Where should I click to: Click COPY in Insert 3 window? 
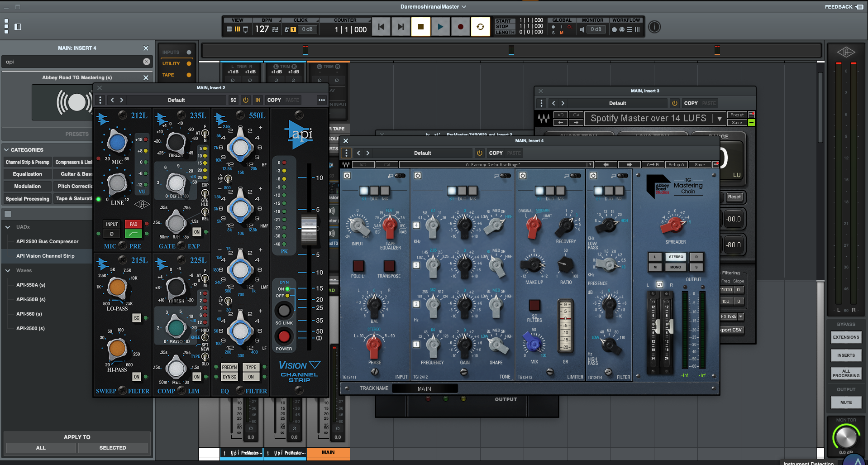point(691,103)
